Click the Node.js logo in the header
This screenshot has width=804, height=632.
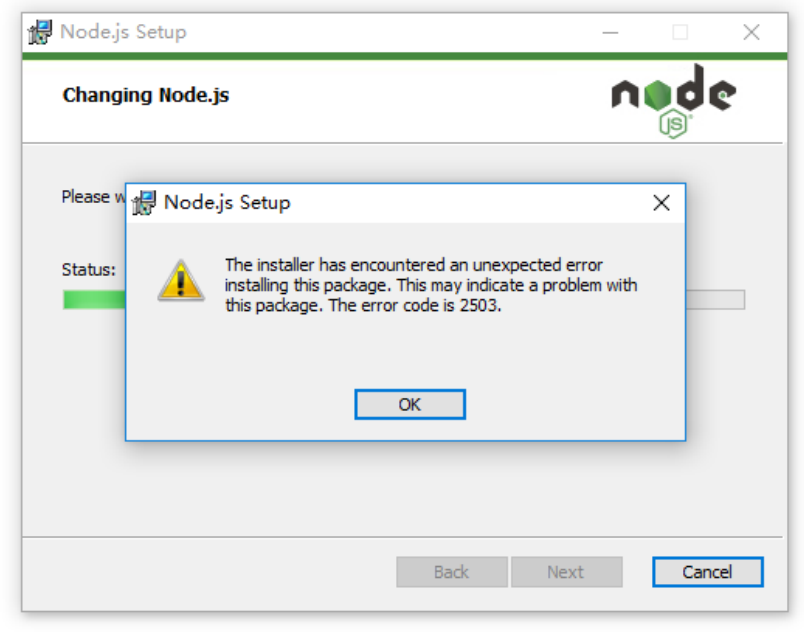[x=673, y=101]
